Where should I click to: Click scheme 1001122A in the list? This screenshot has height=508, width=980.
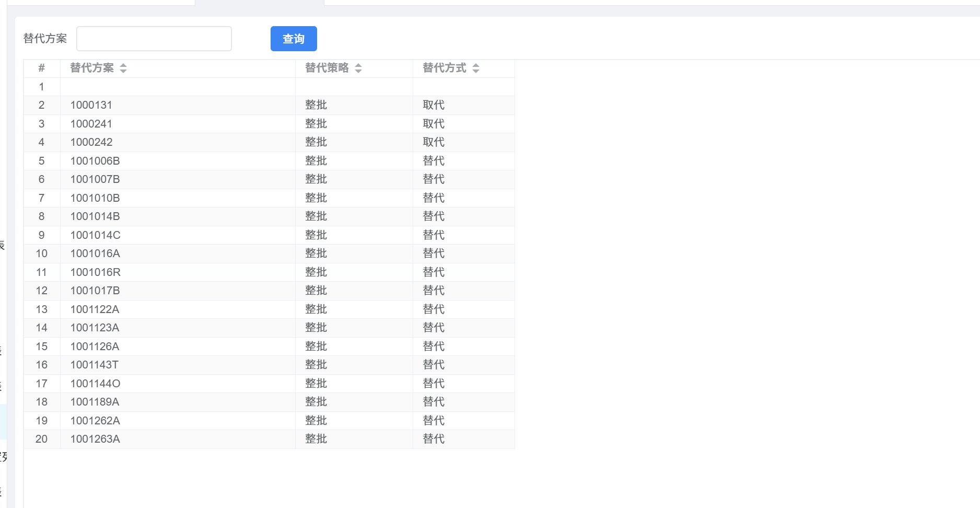pyautogui.click(x=95, y=309)
